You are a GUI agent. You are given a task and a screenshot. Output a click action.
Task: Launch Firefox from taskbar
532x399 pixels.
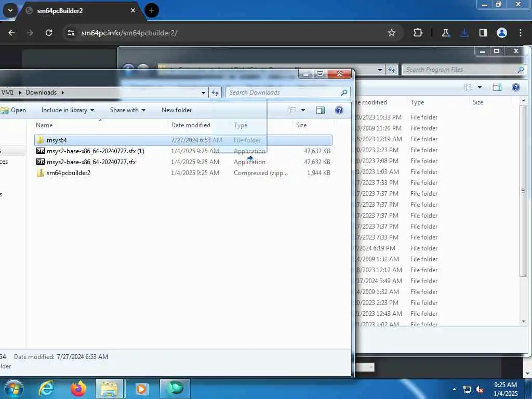[78, 389]
